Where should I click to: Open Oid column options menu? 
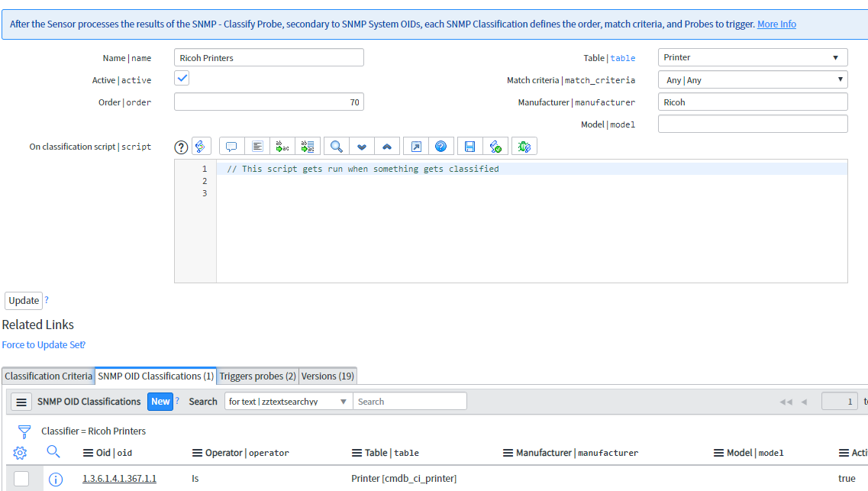pos(88,453)
